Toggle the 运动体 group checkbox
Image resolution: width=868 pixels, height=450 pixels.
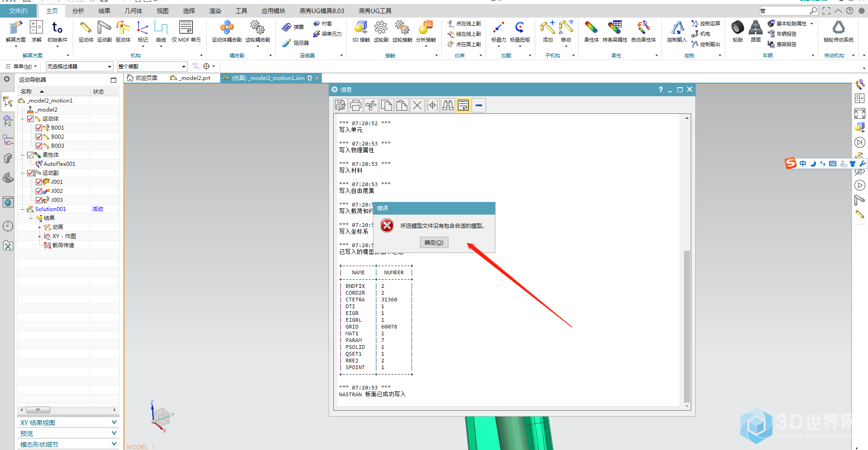tap(30, 119)
